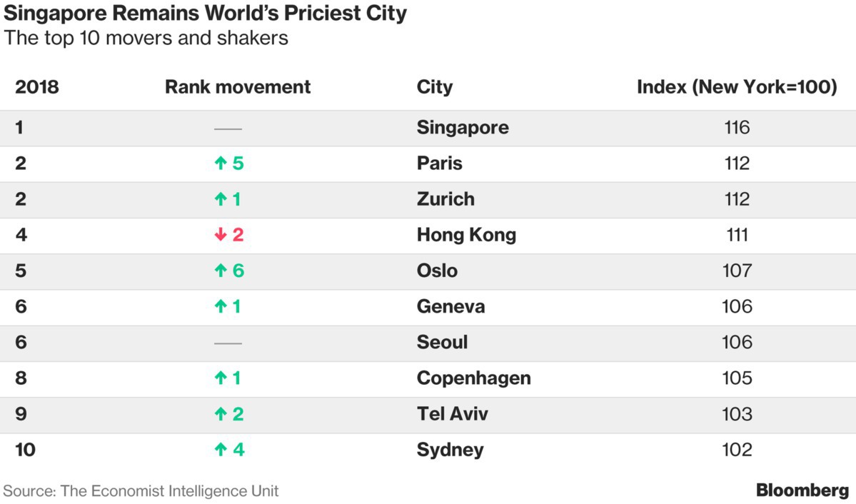This screenshot has height=504, width=856.
Task: Click the index value 116
Action: pyautogui.click(x=737, y=128)
